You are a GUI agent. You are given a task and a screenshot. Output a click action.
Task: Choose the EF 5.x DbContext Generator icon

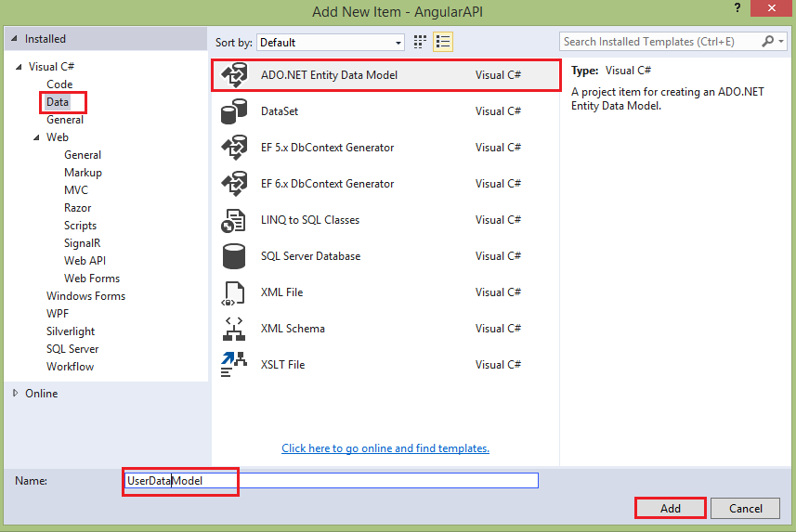(232, 148)
